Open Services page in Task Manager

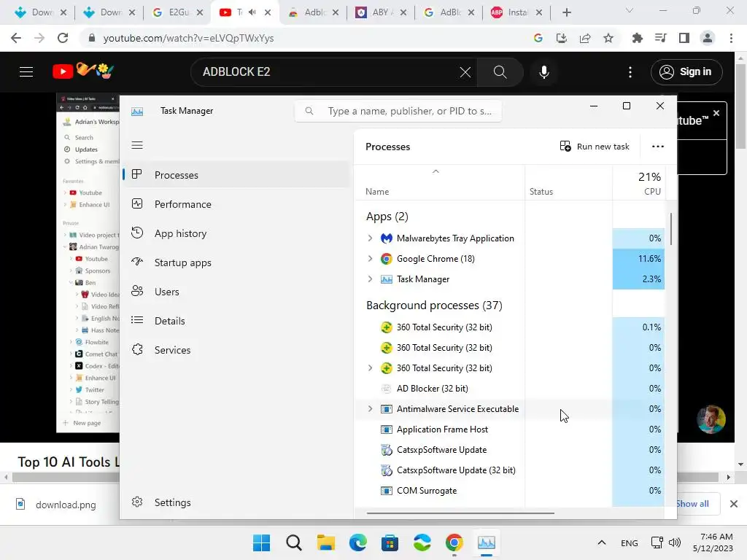point(237,350)
